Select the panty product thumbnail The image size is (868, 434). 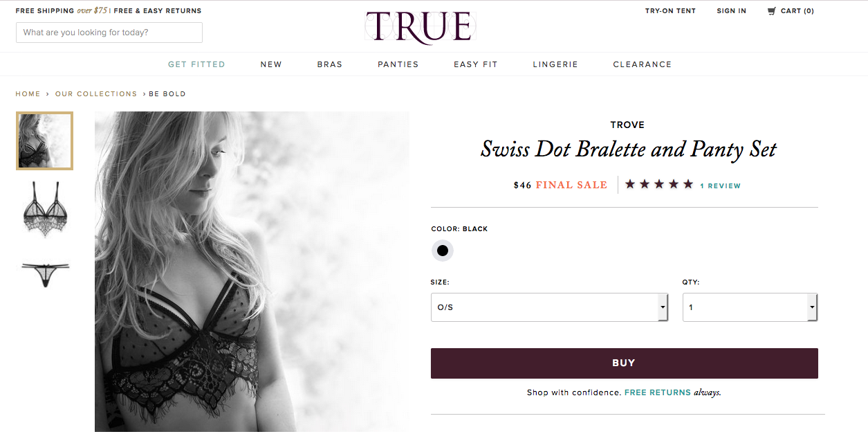pos(46,273)
